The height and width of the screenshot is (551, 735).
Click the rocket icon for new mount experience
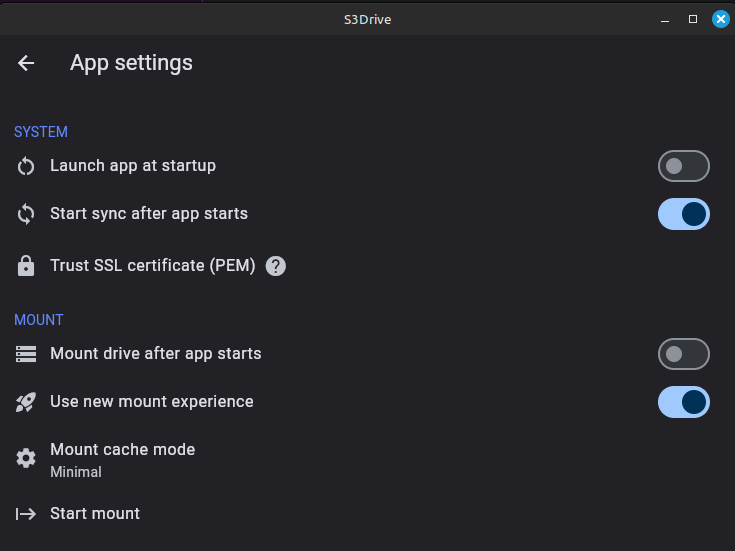coord(26,402)
